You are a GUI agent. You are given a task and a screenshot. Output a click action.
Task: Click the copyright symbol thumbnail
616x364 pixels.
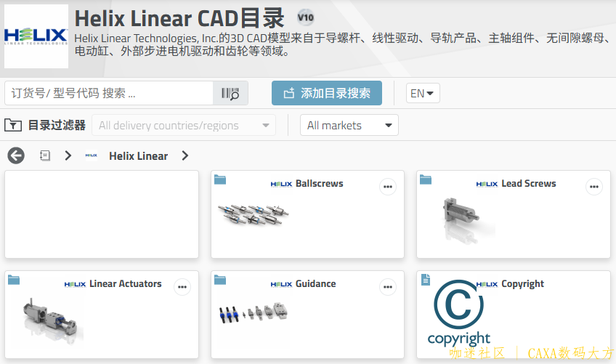[x=459, y=312]
